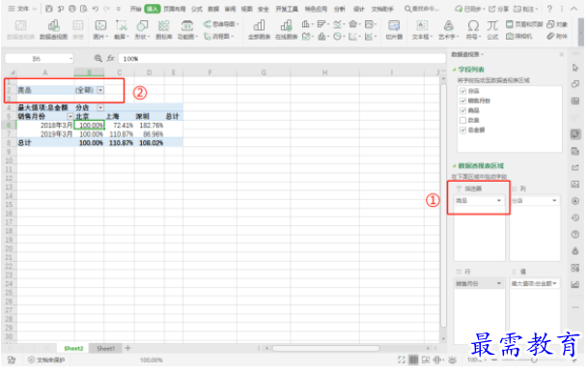The width and height of the screenshot is (588, 375).
Task: Toggle the 分店 field checkbox
Action: [x=462, y=91]
